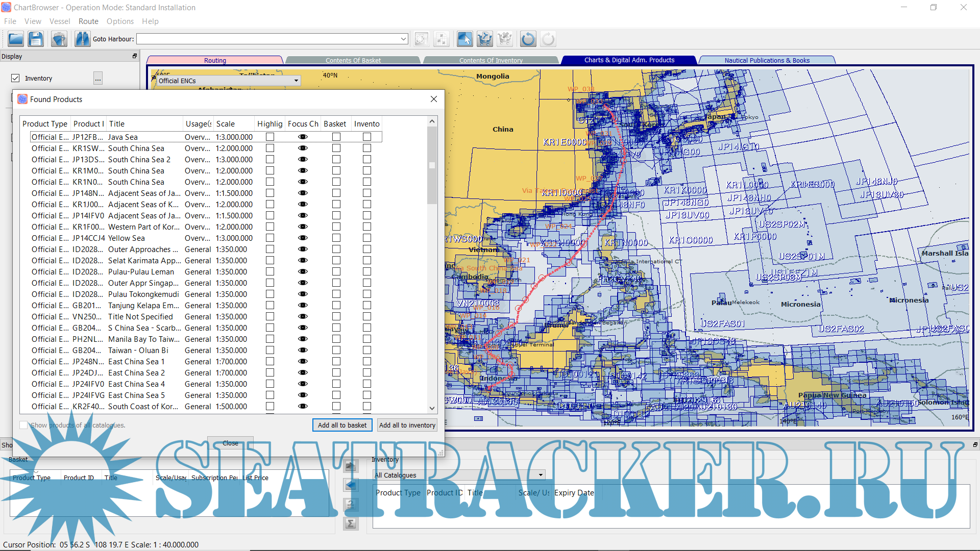Click the save floppy disk icon
This screenshot has height=551, width=980.
pos(36,39)
